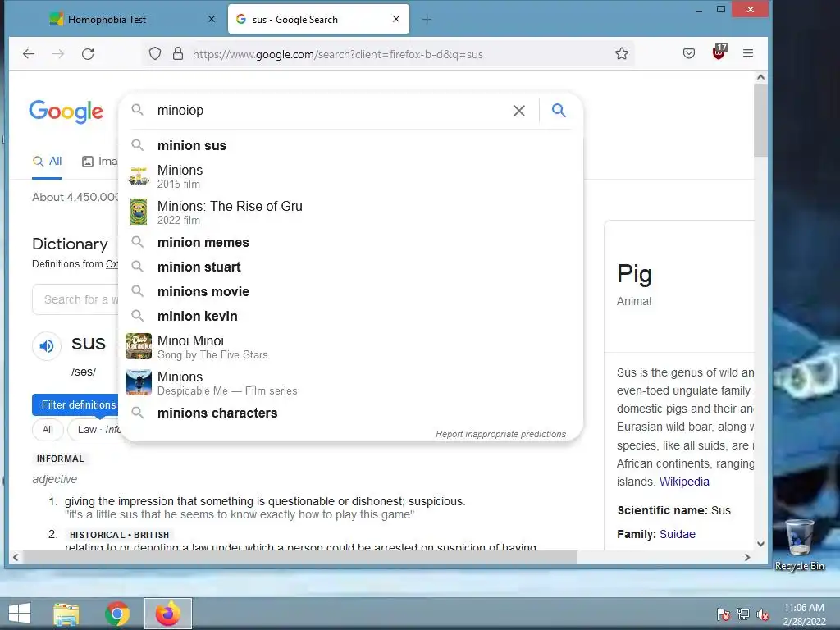840x630 pixels.
Task: Open the Firefox hamburger menu
Action: click(748, 53)
